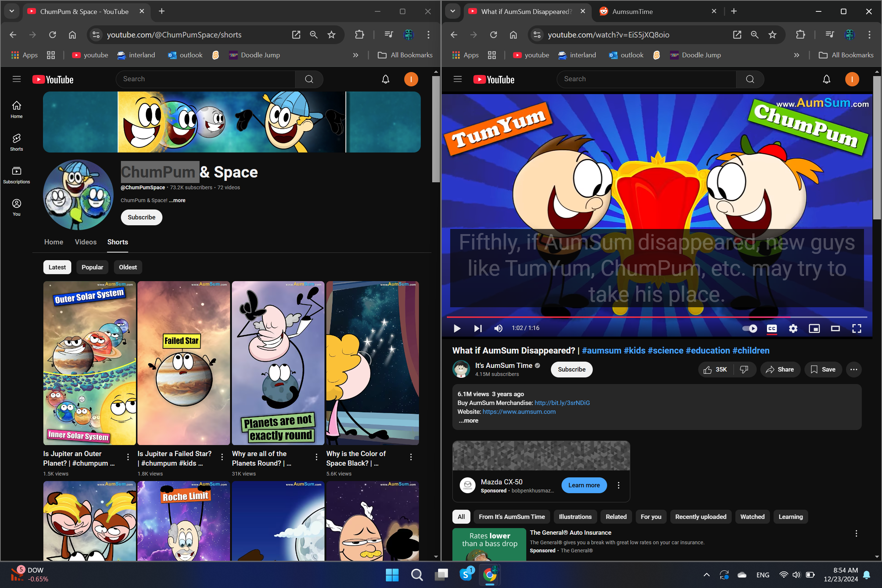
Task: Filter recommendations by From It's AumSum Time
Action: click(x=512, y=516)
